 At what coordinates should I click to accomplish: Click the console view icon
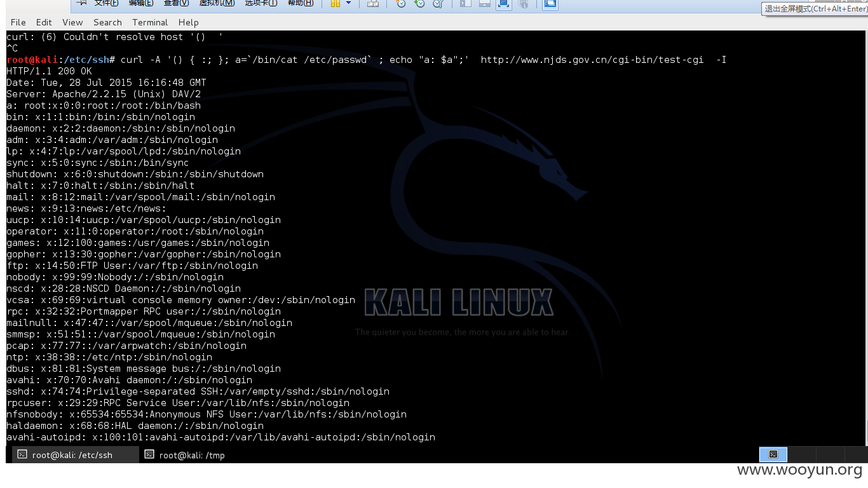click(550, 4)
